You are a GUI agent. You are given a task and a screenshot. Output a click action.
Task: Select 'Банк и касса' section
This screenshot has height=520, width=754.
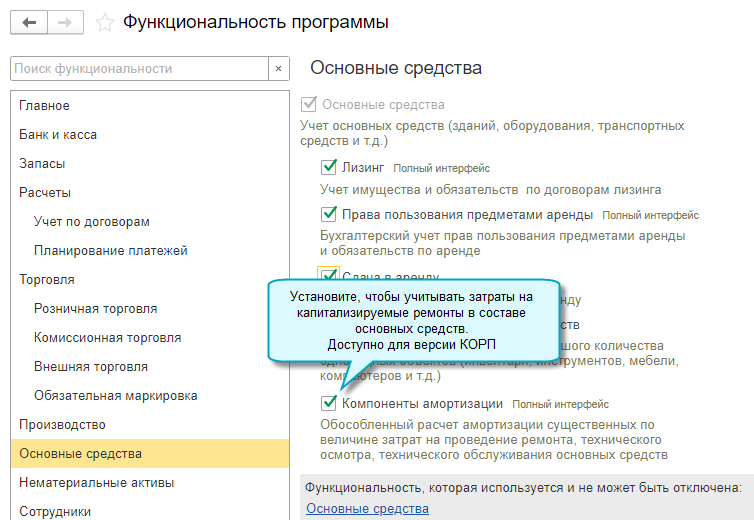150,135
